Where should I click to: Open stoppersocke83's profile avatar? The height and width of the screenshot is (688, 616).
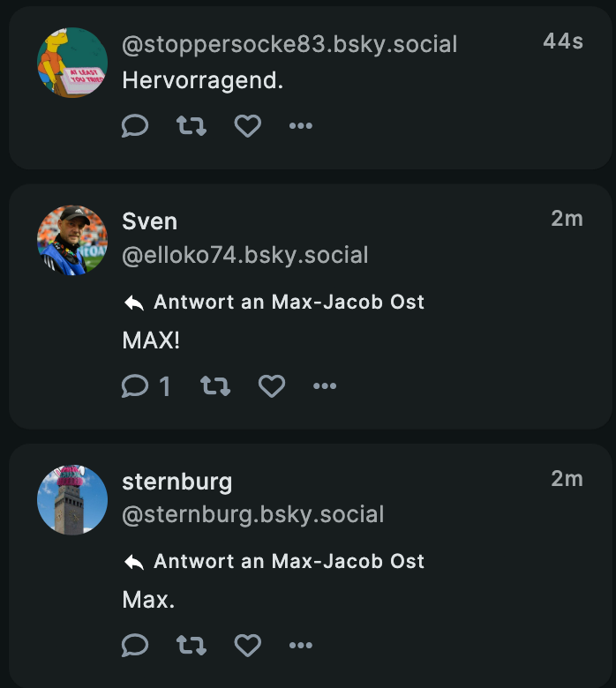pos(72,63)
